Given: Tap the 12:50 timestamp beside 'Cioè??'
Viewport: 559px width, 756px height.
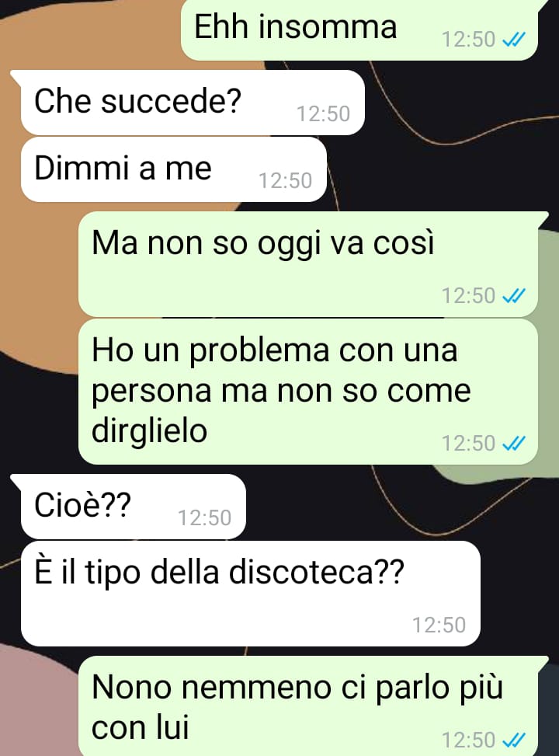Looking at the screenshot, I should coord(204,518).
